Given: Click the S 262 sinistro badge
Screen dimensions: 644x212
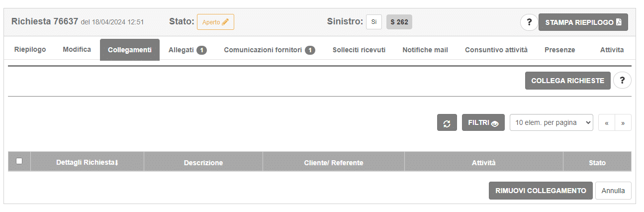Looking at the screenshot, I should (399, 22).
